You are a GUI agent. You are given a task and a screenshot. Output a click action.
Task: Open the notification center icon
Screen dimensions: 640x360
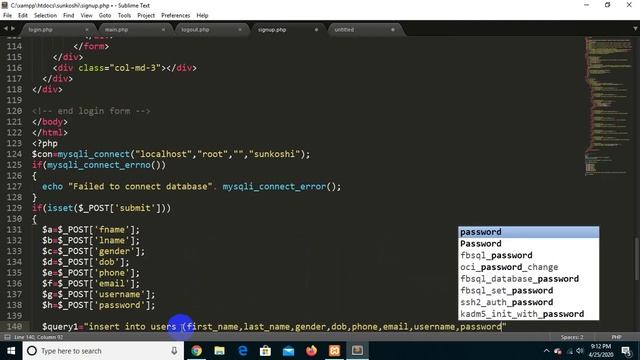tap(627, 351)
